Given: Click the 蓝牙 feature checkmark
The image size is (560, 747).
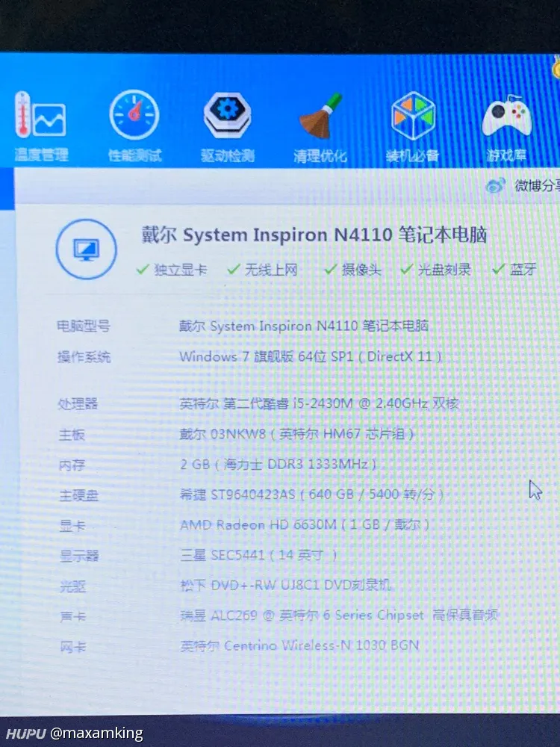Looking at the screenshot, I should click(x=498, y=270).
